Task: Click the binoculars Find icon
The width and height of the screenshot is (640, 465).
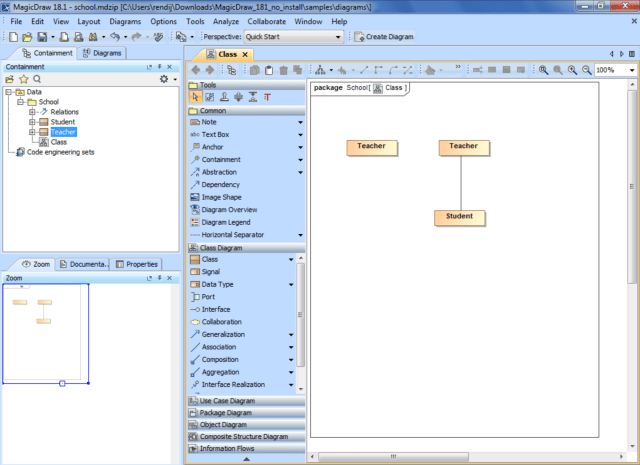Action: (93, 37)
